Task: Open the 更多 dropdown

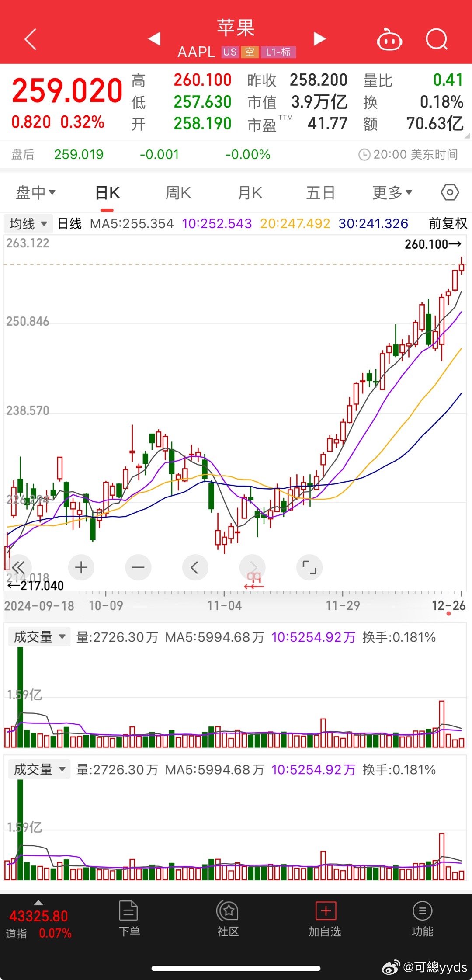Action: pos(392,192)
